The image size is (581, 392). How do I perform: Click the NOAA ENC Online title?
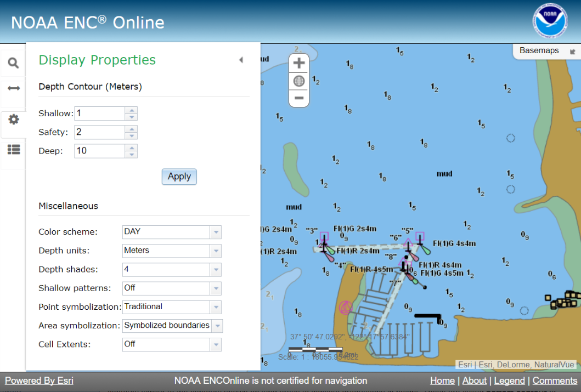[88, 22]
